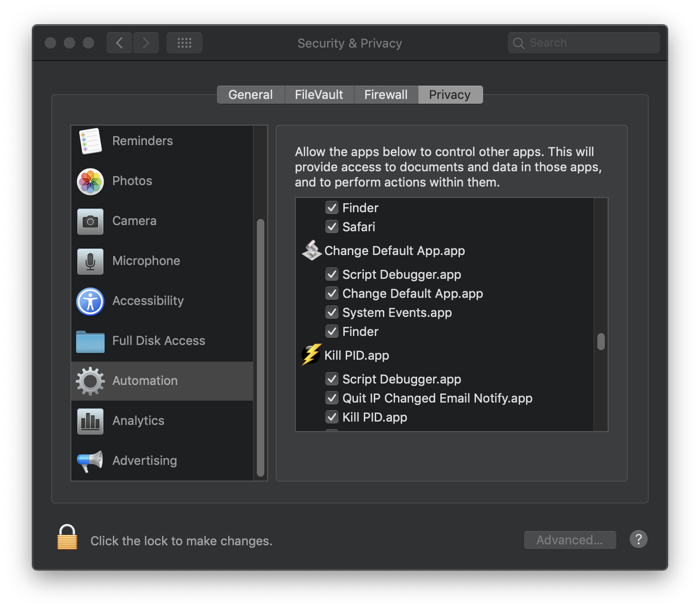
Task: Toggle Script Debugger.app under Change Default App
Action: click(x=332, y=274)
